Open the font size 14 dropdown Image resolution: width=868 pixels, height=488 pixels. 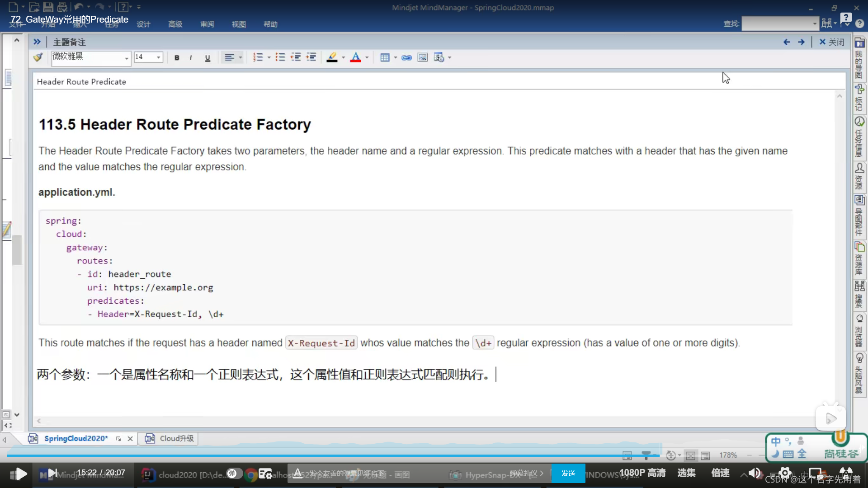(158, 57)
